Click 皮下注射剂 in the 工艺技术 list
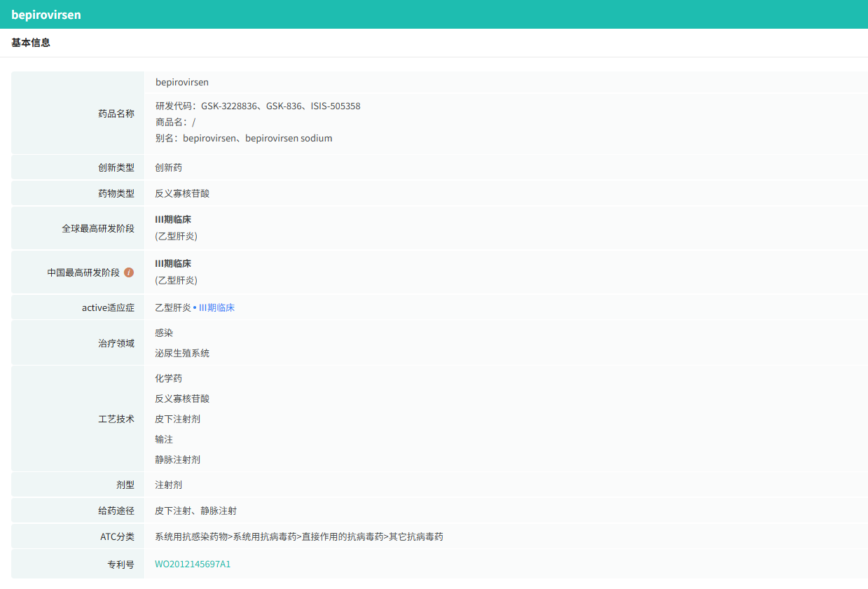This screenshot has width=868, height=589. (x=178, y=419)
